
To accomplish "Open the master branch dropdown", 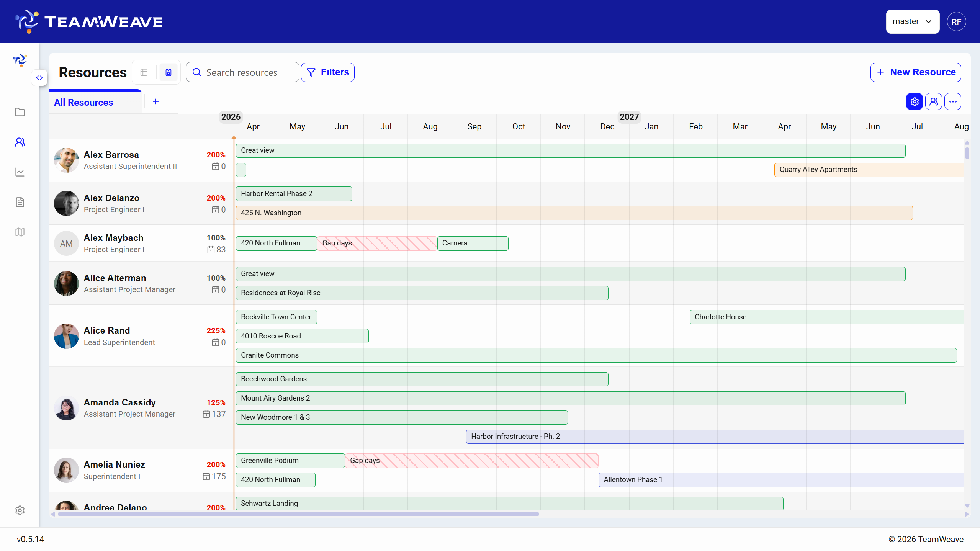I will [x=913, y=21].
